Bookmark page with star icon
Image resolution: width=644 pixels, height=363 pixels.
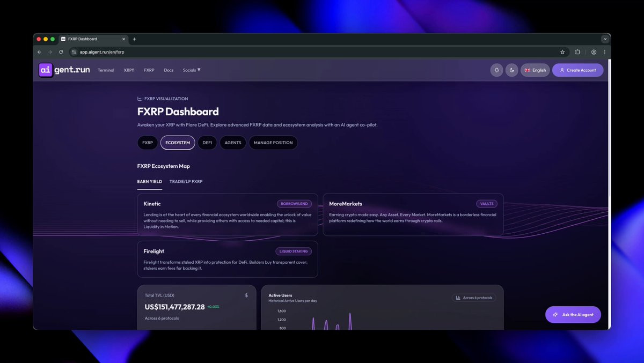[562, 52]
